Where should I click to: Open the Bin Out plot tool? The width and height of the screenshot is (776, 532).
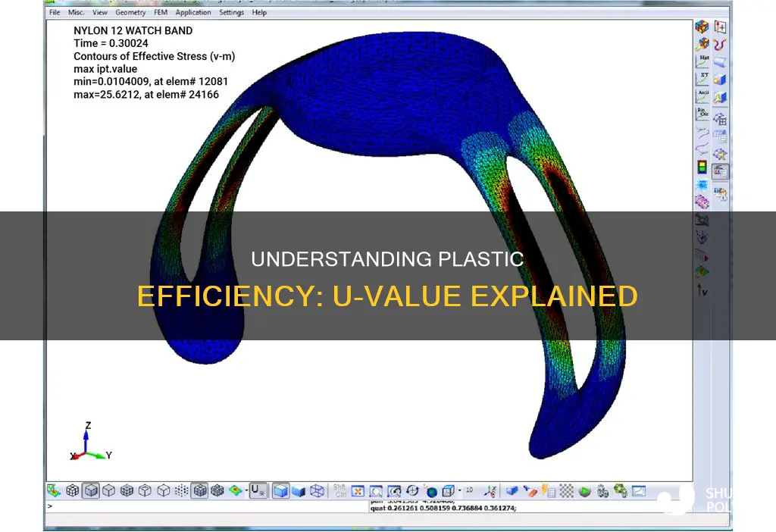pos(702,114)
